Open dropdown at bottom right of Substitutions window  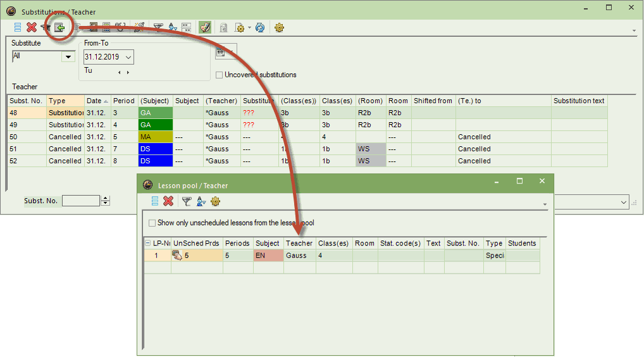624,202
